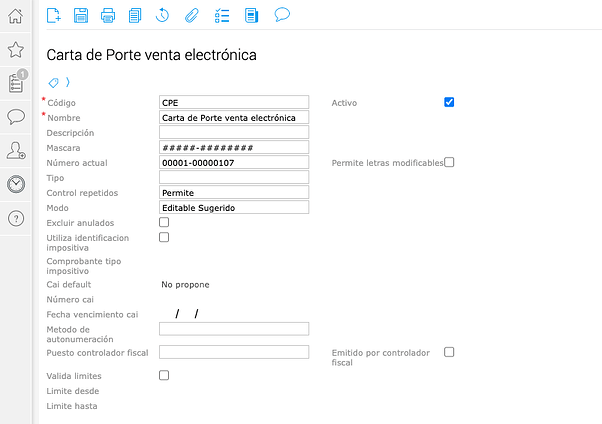This screenshot has height=424, width=602.
Task: Edit the Nombre input field
Action: click(x=234, y=117)
